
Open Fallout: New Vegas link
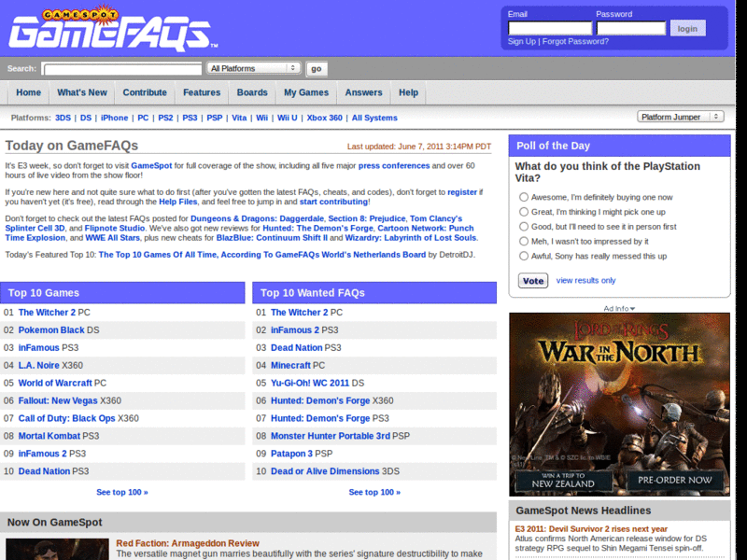(58, 400)
